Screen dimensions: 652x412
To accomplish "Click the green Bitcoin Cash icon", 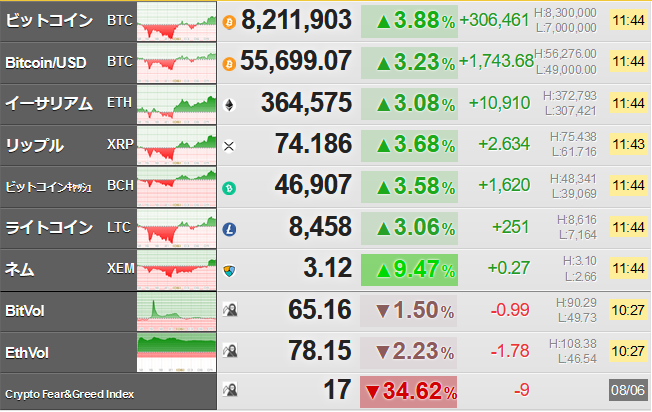I will coord(229,188).
